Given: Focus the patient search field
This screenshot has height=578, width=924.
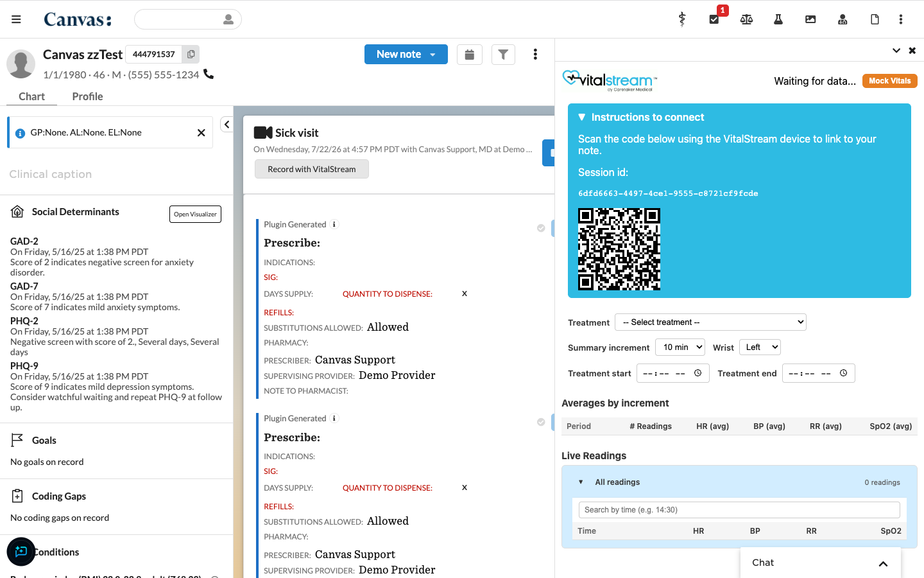Looking at the screenshot, I should [x=188, y=19].
